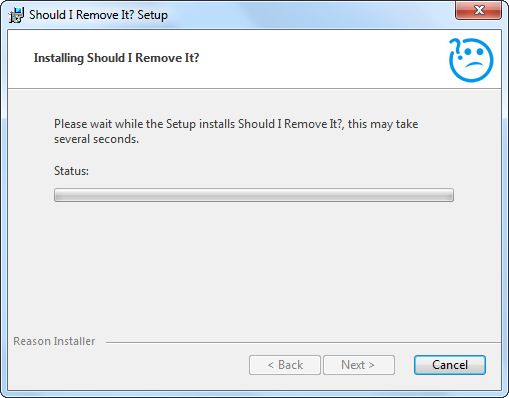Click the question mark on the sad-face logo

(455, 48)
